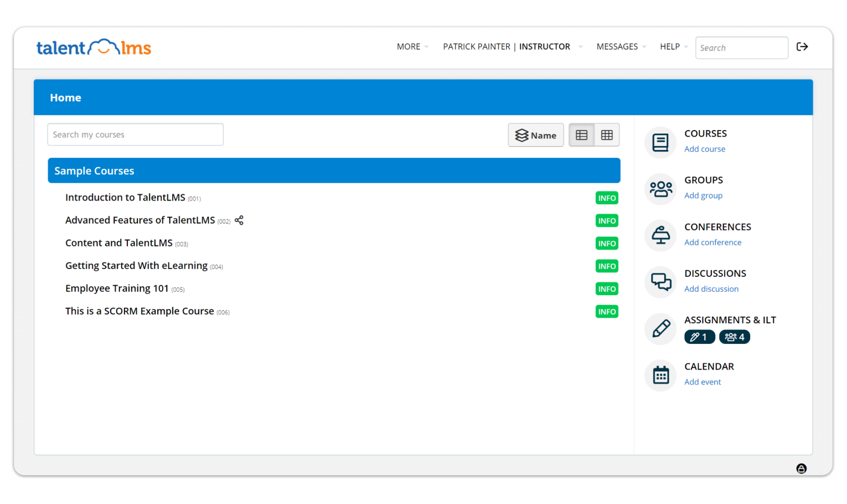This screenshot has height=504, width=847.
Task: Click INFO for SCORM Example Course
Action: (607, 312)
